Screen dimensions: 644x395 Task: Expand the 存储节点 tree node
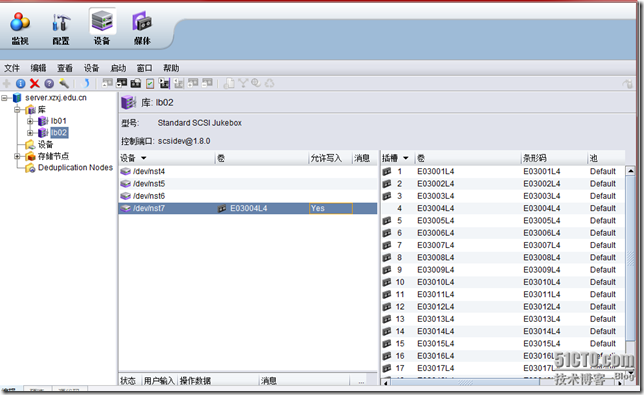[x=17, y=156]
